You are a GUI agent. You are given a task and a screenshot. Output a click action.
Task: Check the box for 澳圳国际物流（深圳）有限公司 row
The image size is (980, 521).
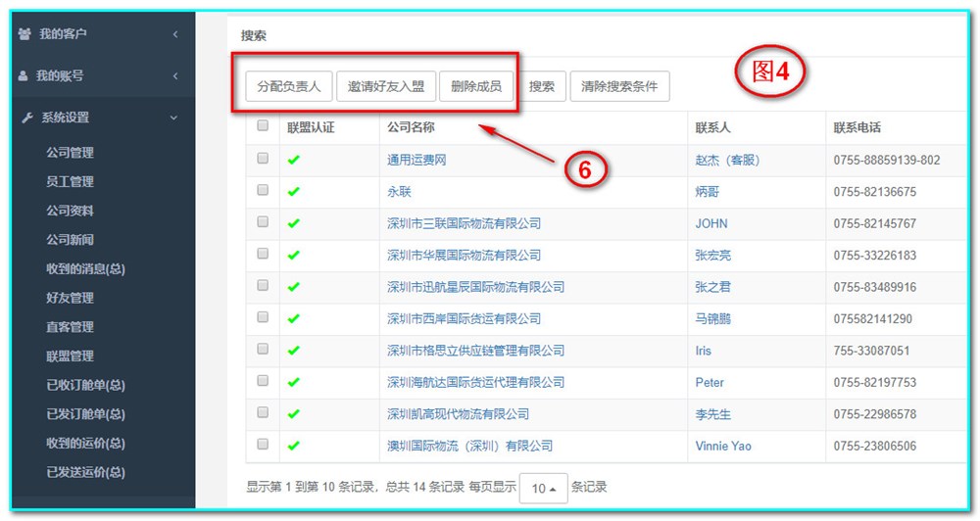(263, 444)
